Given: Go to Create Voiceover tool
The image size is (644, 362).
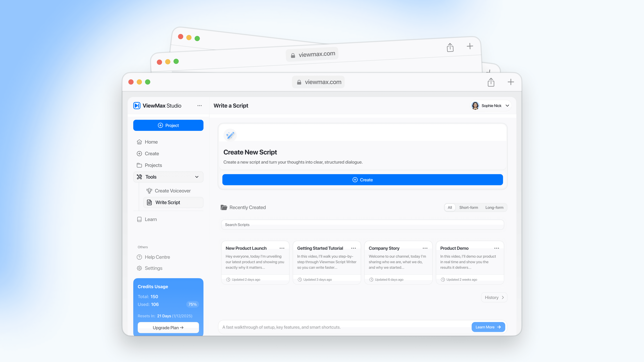Looking at the screenshot, I should [172, 191].
